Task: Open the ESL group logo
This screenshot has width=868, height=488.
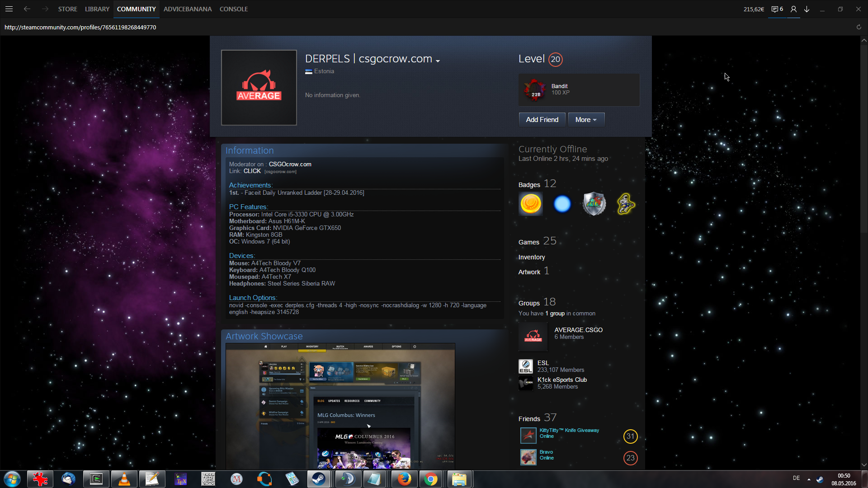Action: pos(525,366)
